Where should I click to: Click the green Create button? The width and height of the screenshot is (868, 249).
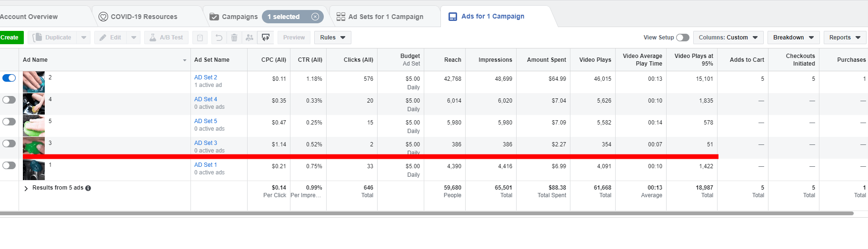click(x=10, y=38)
